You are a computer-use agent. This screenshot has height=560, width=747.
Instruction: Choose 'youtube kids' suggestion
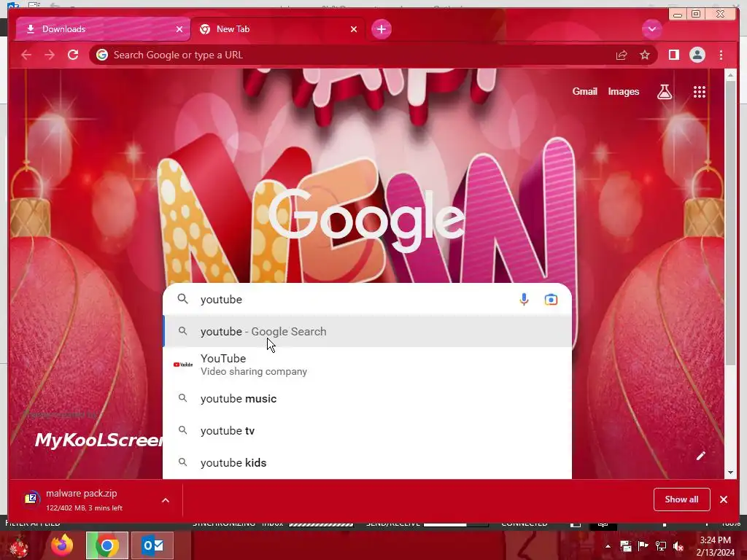[368, 462]
